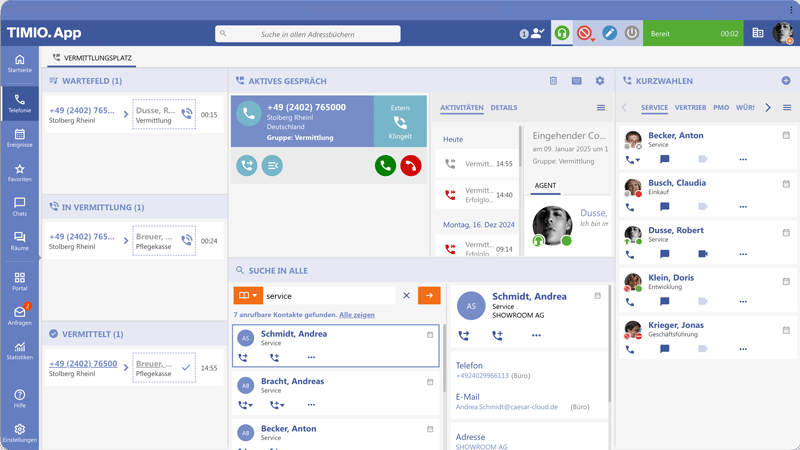Reject the call with red hang-up button
Image resolution: width=800 pixels, height=450 pixels.
[410, 166]
